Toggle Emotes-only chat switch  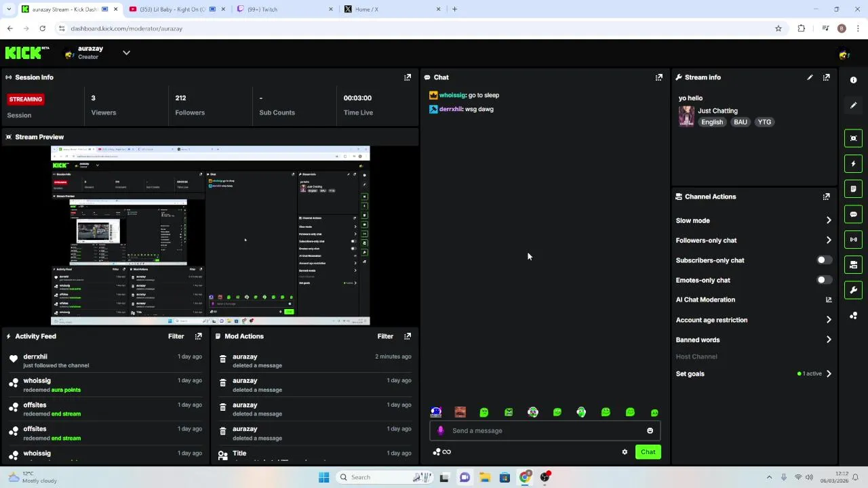(824, 280)
